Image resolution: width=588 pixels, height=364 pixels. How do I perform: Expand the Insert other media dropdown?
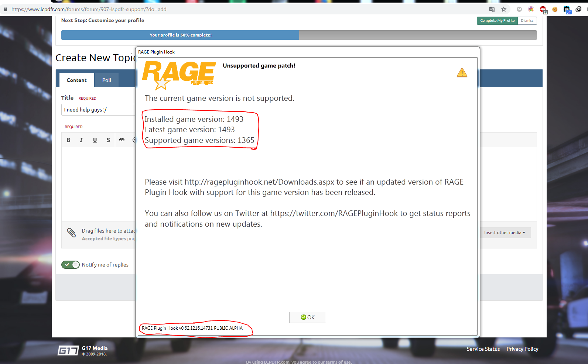tap(505, 233)
